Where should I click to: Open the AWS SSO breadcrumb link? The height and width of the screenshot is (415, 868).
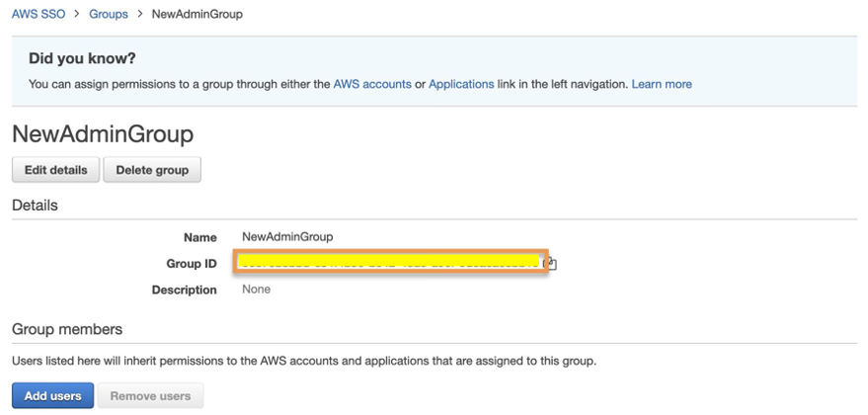point(39,14)
